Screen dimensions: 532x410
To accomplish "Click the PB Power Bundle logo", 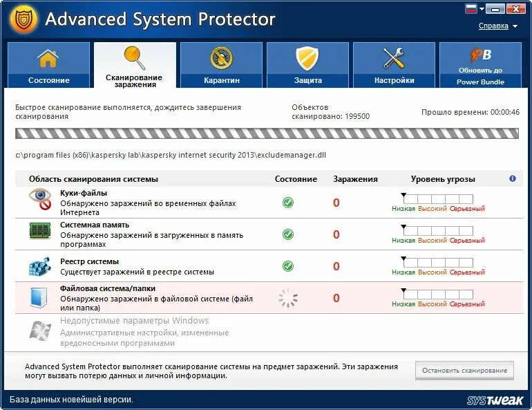I will 480,55.
